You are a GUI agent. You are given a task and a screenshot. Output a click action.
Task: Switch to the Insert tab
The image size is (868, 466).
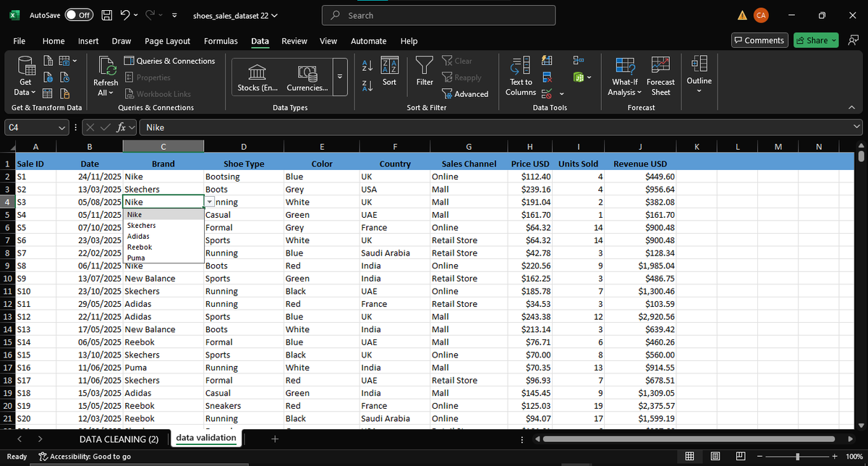[x=88, y=41]
